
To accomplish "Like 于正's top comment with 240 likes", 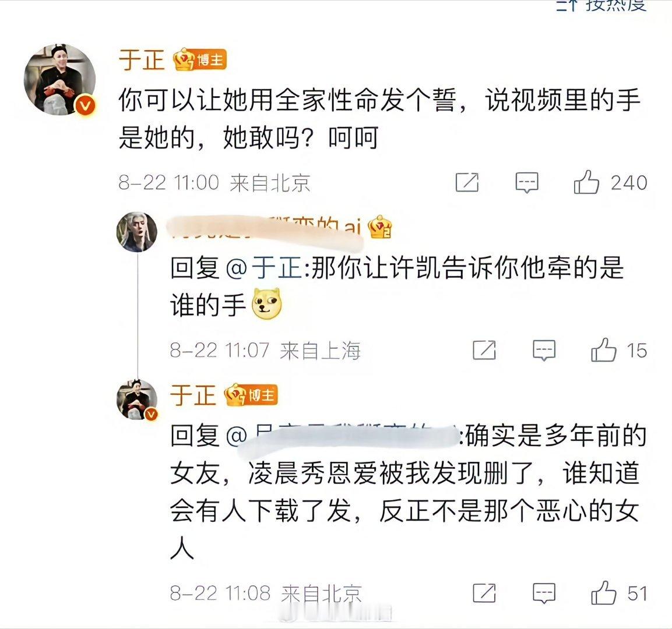I will tap(586, 182).
